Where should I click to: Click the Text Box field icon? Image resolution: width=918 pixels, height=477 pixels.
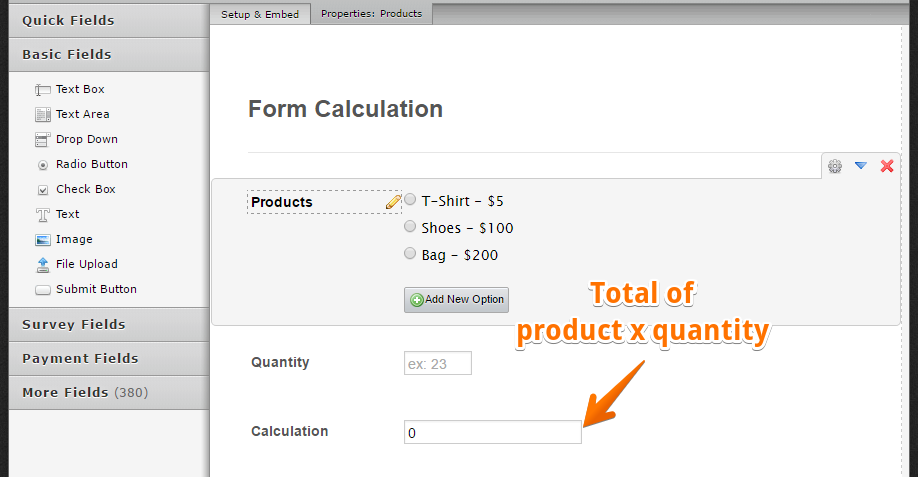43,90
